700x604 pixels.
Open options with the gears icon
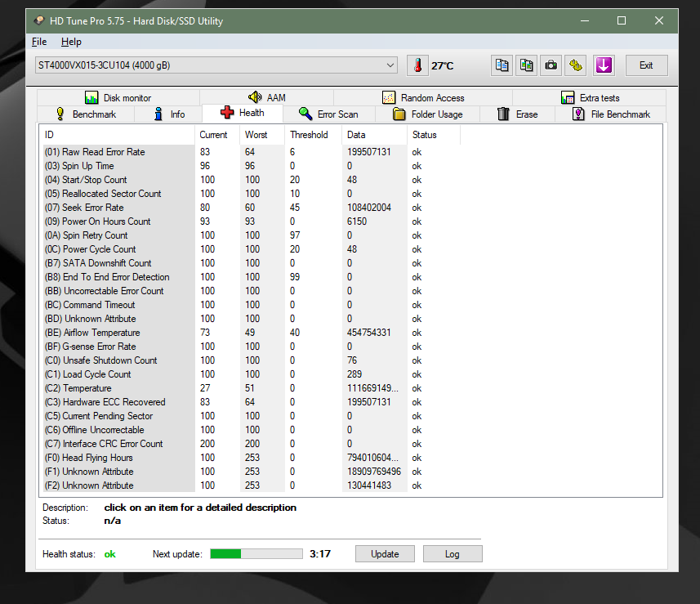(576, 65)
